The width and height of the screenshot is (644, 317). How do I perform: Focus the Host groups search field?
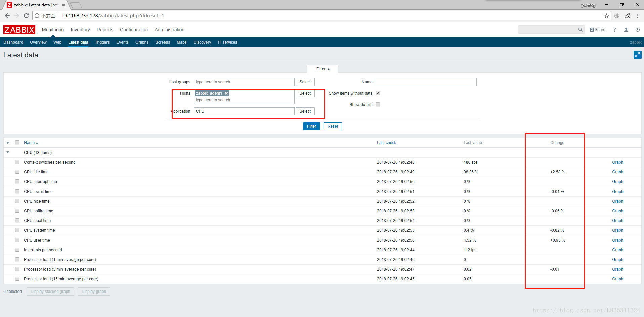244,82
